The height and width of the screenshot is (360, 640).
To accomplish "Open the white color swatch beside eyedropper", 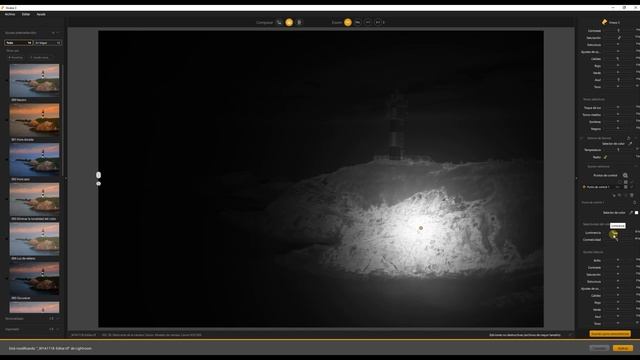I will pos(636,213).
